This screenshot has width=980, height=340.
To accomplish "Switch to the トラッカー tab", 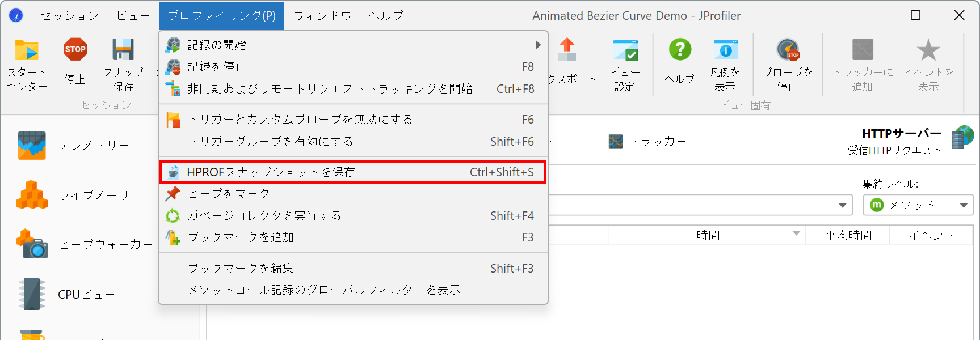I will point(647,141).
